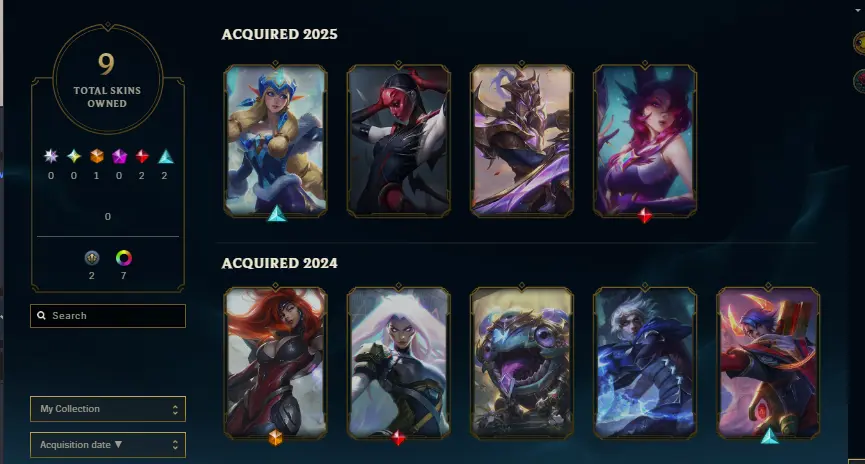
Task: Select the mechanical frog monster skin card
Action: tap(522, 362)
